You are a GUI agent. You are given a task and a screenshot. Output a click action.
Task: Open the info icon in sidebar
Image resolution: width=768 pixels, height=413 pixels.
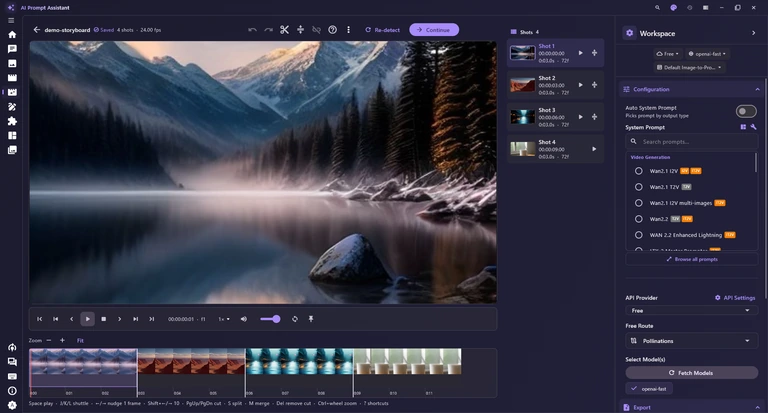12,390
